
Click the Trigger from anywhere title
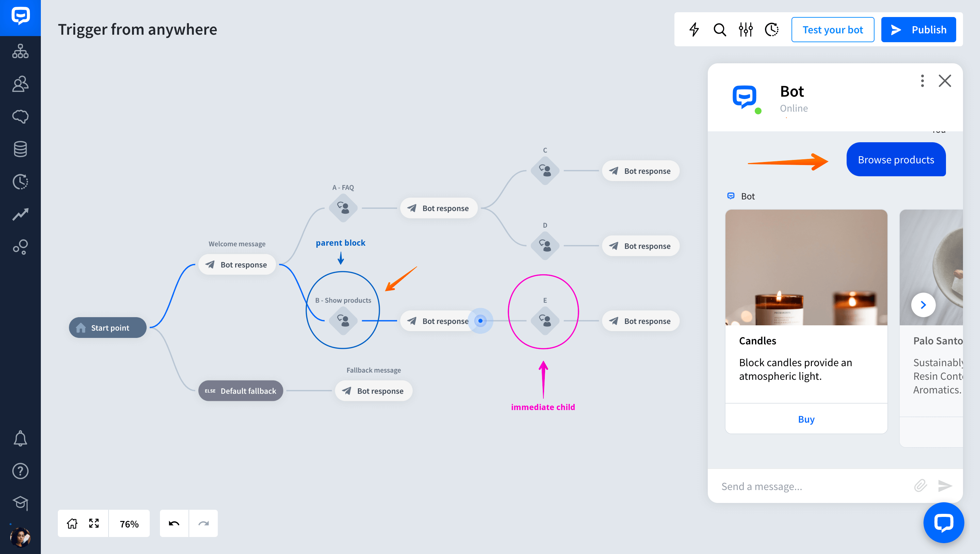pyautogui.click(x=137, y=29)
